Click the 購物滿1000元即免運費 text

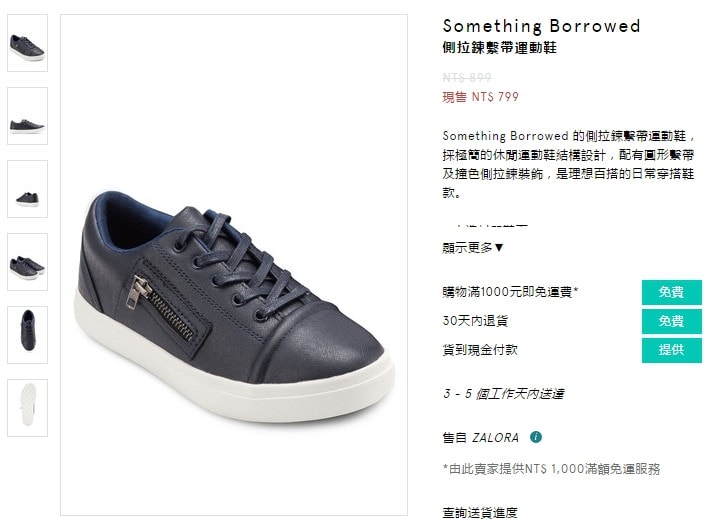coord(510,292)
